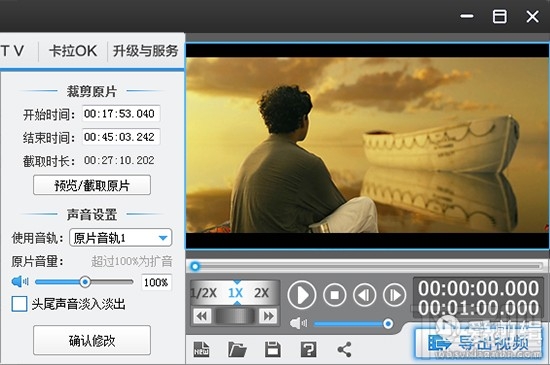Open 升级与服务 tab
Viewport: 550px width, 365px height.
(x=146, y=51)
